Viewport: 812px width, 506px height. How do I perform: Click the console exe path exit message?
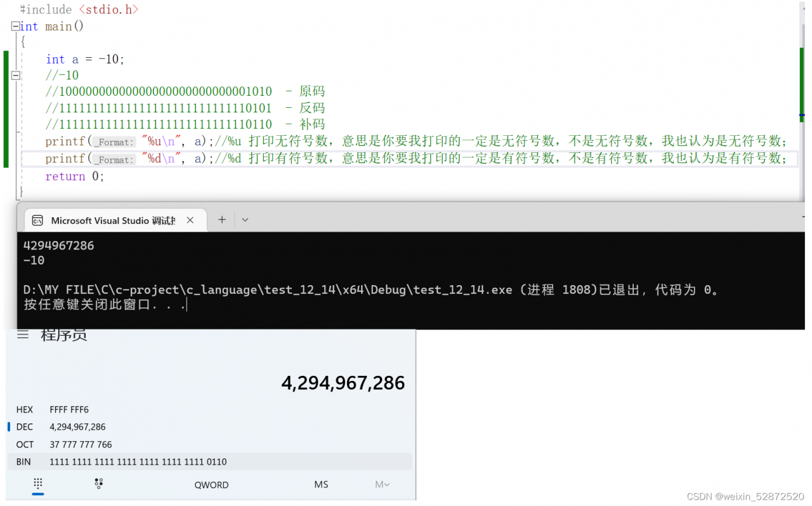(371, 290)
